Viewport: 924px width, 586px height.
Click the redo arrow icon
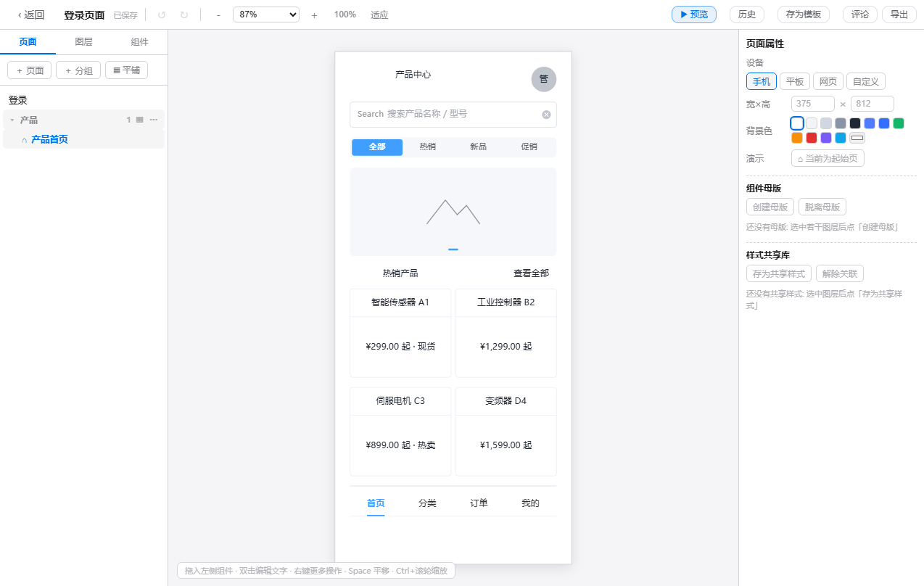point(183,15)
